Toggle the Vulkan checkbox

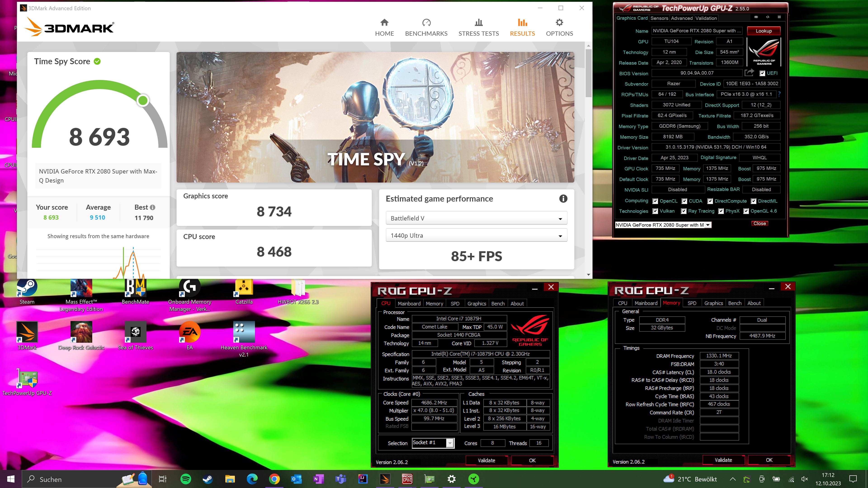pyautogui.click(x=655, y=211)
